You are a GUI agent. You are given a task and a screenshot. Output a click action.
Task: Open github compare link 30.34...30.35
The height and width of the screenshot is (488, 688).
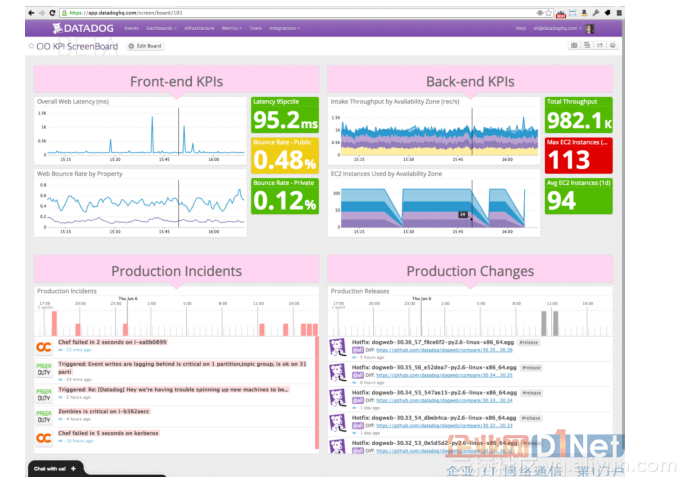pyautogui.click(x=444, y=375)
